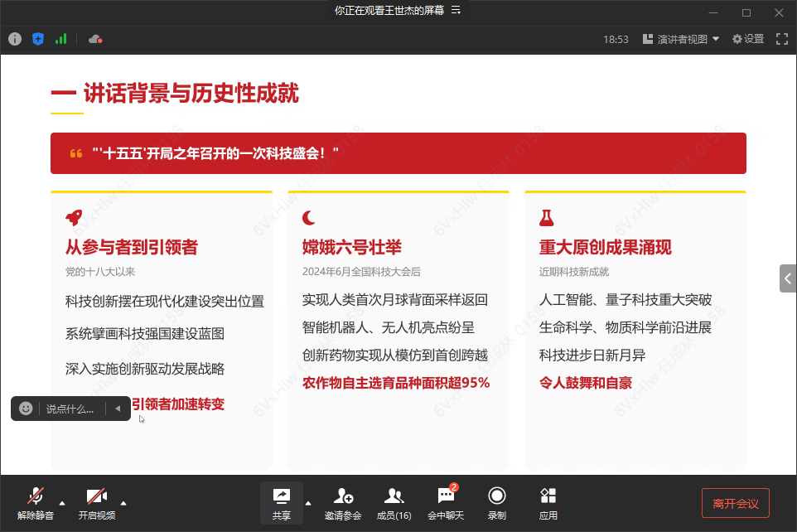Open the 成员(16) members list
Screen dimensions: 797x532
(x=394, y=504)
